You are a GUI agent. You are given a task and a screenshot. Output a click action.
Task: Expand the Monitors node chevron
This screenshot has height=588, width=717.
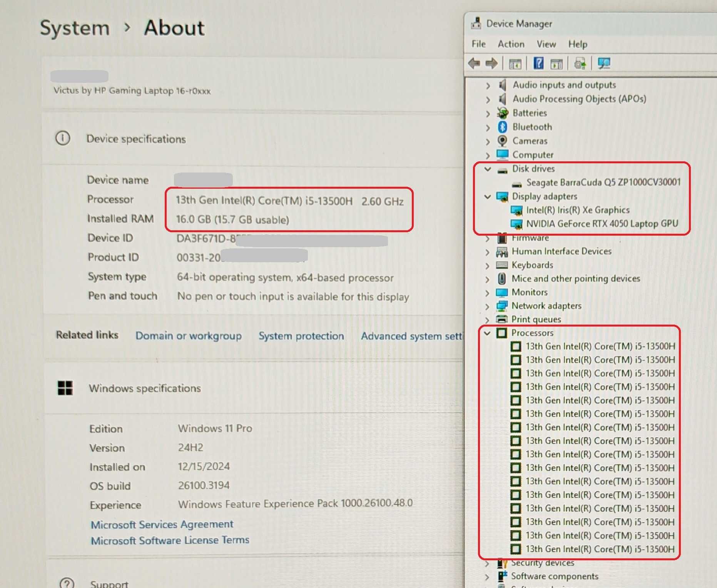488,293
